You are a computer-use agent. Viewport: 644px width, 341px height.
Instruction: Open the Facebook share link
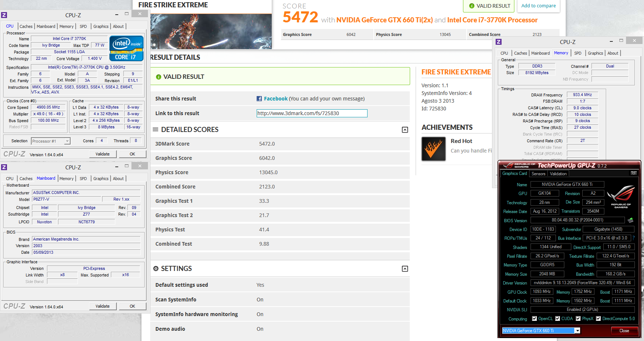tap(276, 99)
